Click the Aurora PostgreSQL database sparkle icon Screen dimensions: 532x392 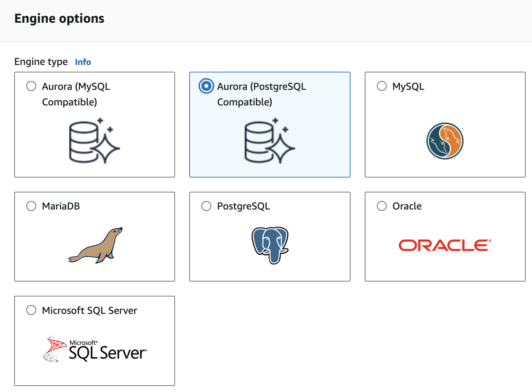click(x=270, y=141)
